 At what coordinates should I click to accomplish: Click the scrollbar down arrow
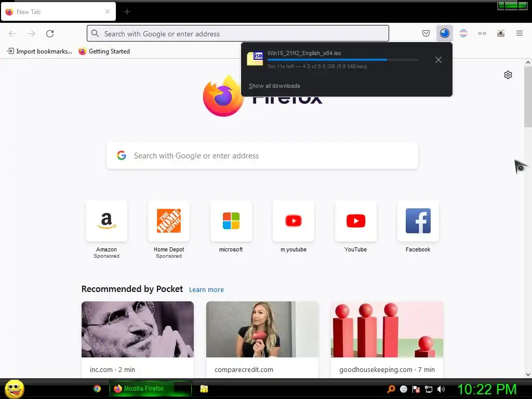pos(528,375)
